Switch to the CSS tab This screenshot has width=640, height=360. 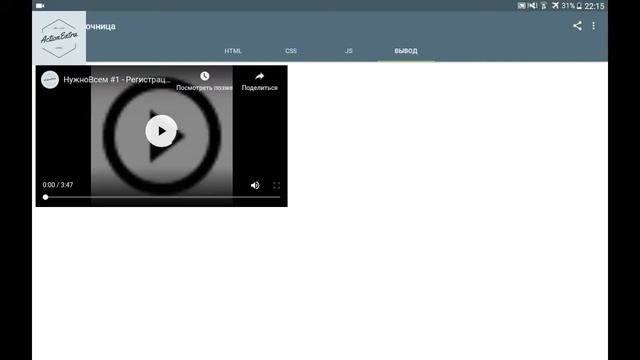coord(291,51)
